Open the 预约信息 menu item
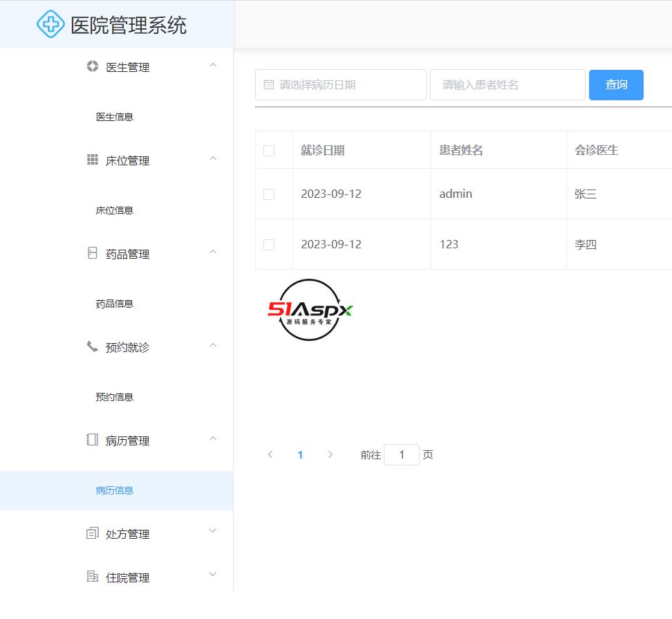This screenshot has height=619, width=672. pyautogui.click(x=115, y=397)
